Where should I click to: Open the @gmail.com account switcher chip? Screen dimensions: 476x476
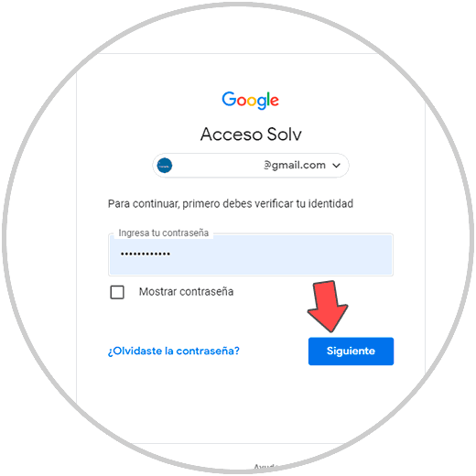click(251, 166)
